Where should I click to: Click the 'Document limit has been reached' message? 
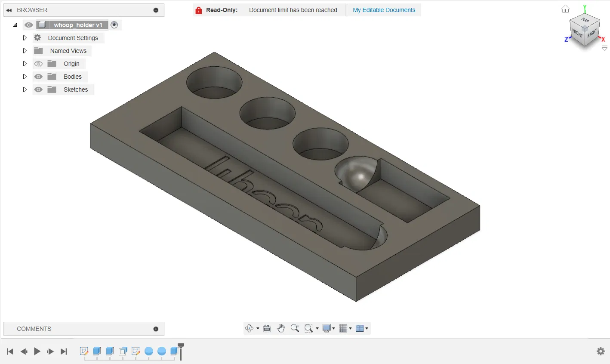coord(293,10)
